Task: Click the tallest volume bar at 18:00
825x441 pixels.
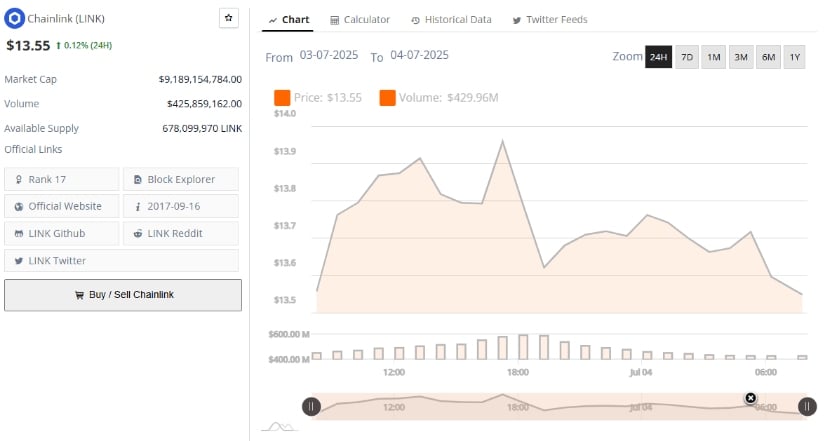Action: pos(523,347)
